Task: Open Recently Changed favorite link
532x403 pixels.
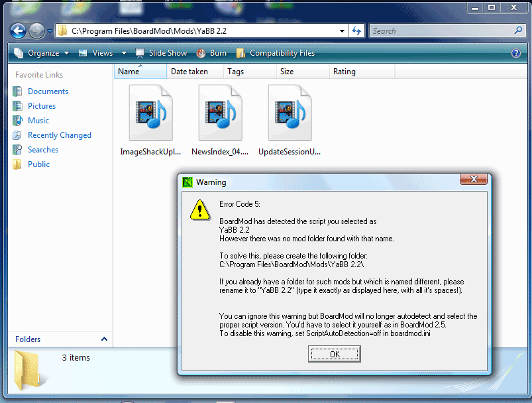Action: (60, 135)
